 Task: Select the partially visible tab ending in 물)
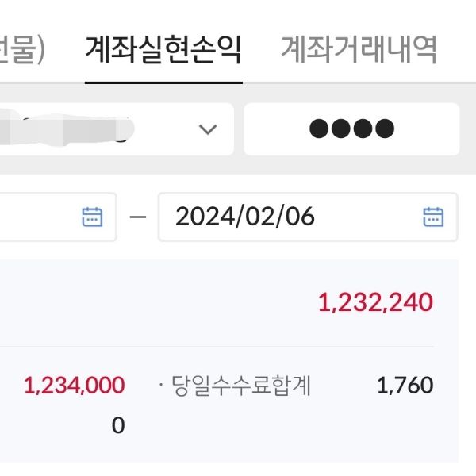click(22, 52)
